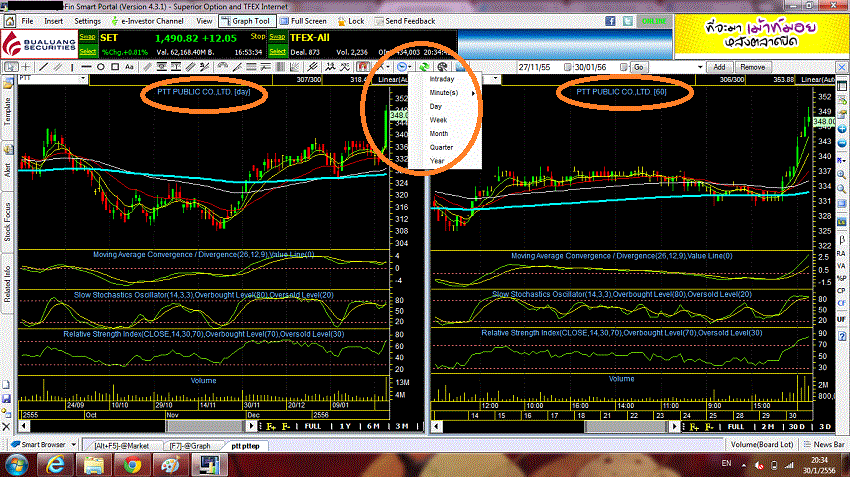Select the Aa text annotation tool
The image size is (850, 477).
(x=129, y=67)
